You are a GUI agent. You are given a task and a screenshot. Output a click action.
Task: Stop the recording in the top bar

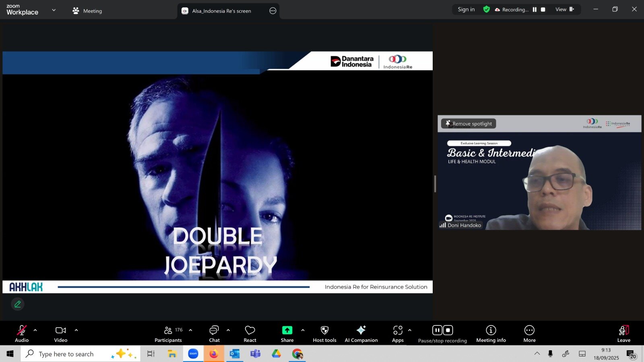(543, 10)
